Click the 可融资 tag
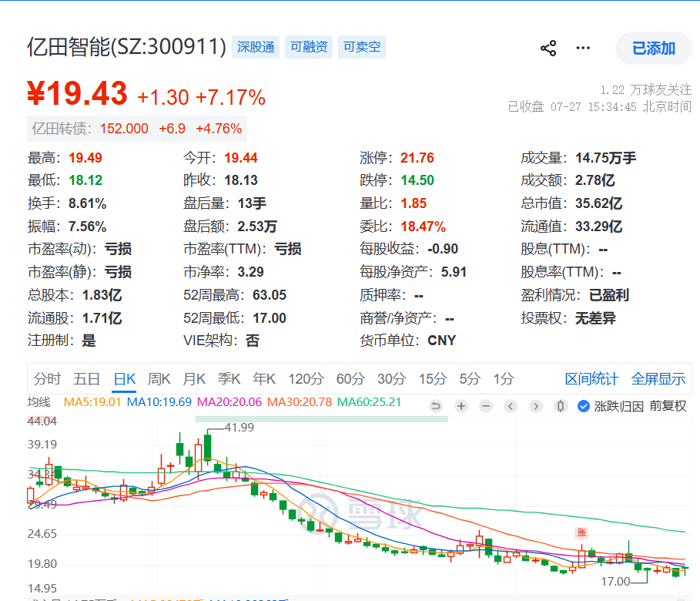Image resolution: width=700 pixels, height=601 pixels. 309,47
